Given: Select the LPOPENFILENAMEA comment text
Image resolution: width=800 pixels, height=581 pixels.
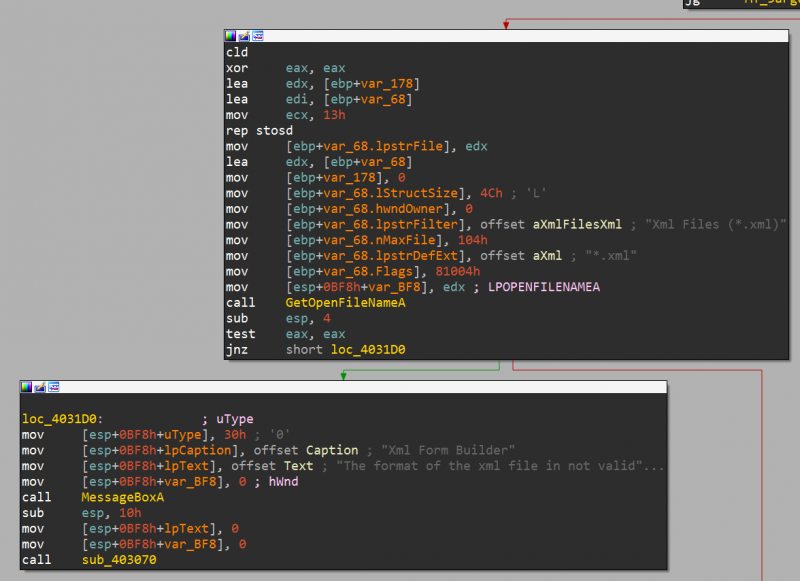Looking at the screenshot, I should pyautogui.click(x=544, y=287).
